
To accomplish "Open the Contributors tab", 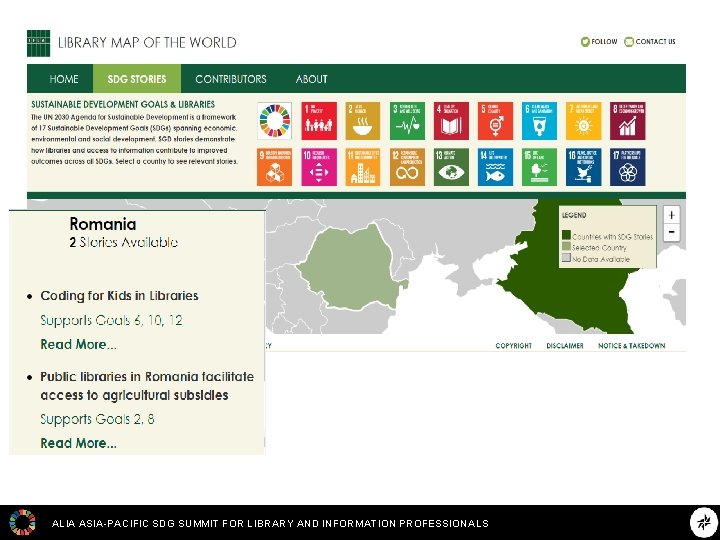I will click(231, 79).
